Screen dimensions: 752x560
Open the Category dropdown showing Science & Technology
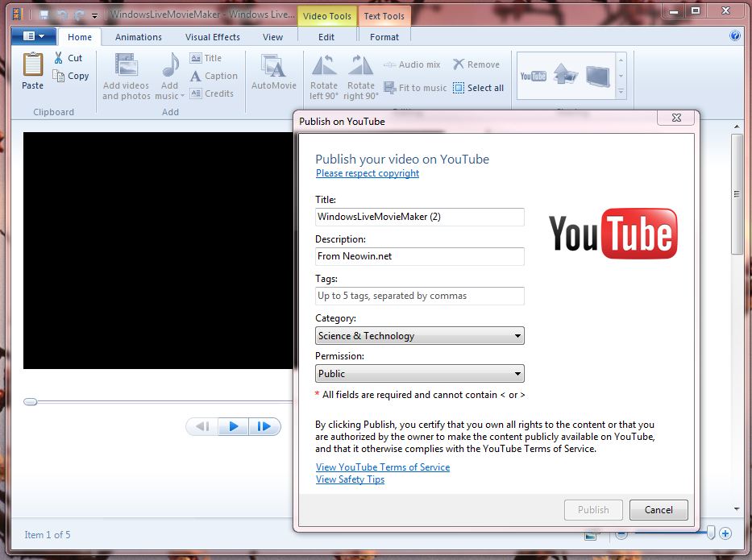(x=420, y=336)
